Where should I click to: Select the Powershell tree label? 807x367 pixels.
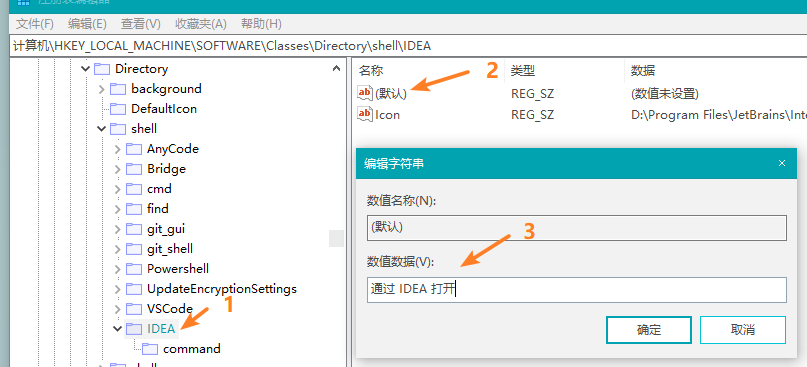click(x=178, y=269)
